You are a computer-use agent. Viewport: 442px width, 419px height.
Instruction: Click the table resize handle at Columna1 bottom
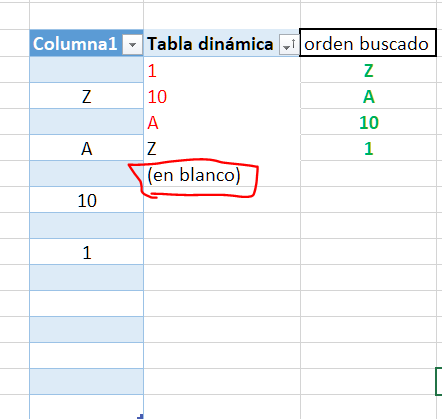click(141, 416)
